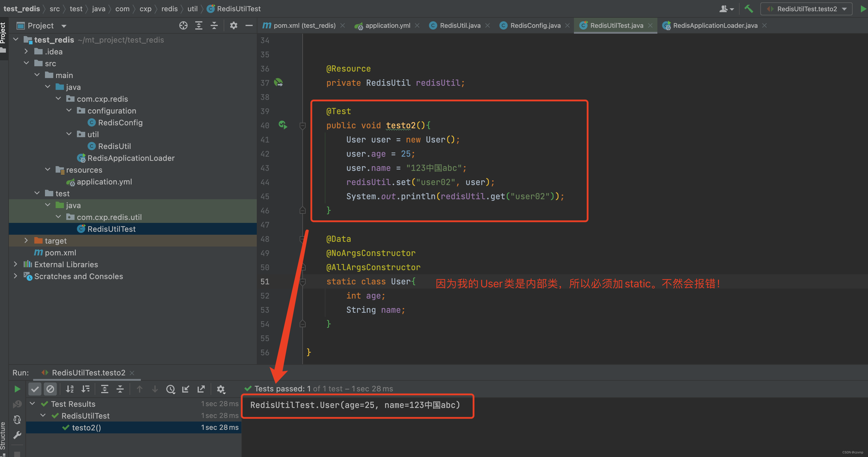Collapse the test_redis root folder
The image size is (868, 457).
15,40
